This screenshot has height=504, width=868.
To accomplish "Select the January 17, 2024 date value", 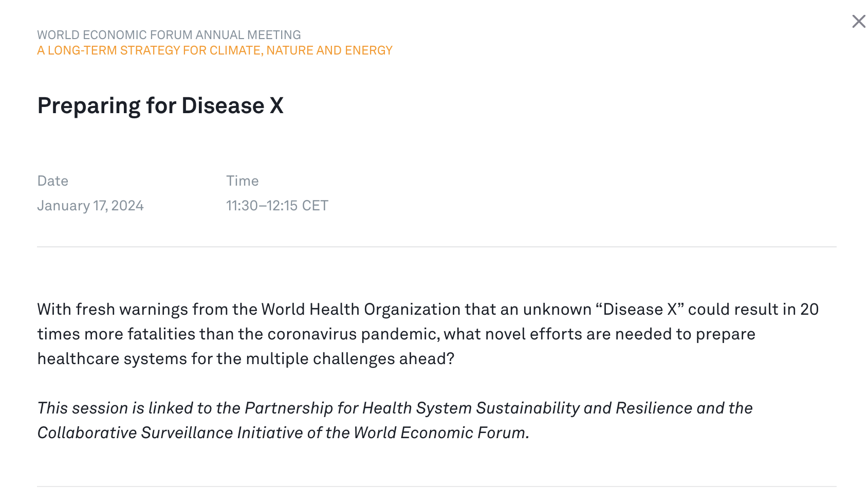I will tap(90, 206).
